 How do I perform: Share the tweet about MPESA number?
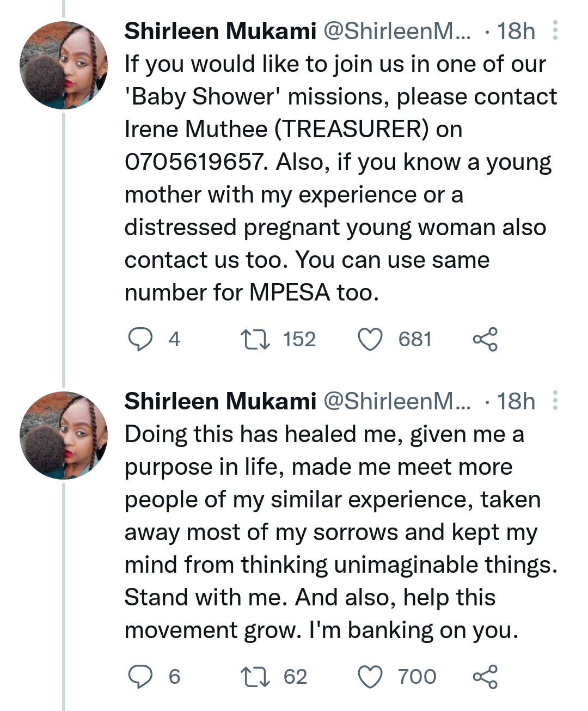[x=485, y=340]
